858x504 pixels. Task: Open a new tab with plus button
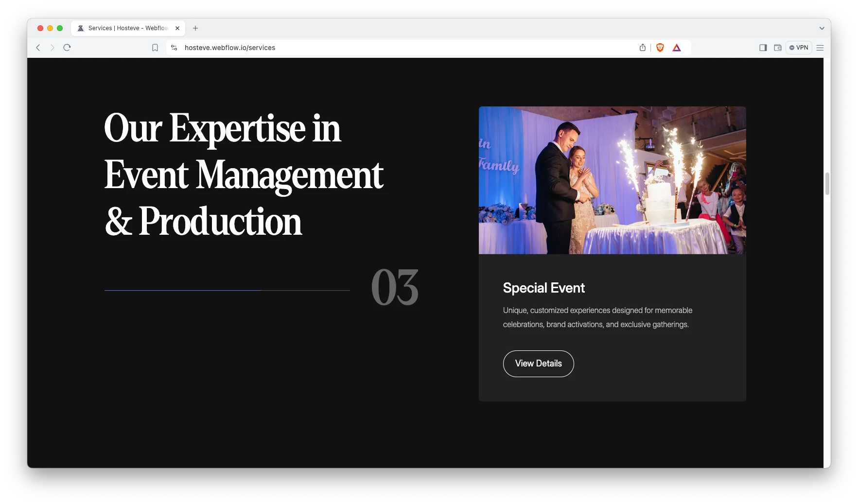tap(195, 28)
